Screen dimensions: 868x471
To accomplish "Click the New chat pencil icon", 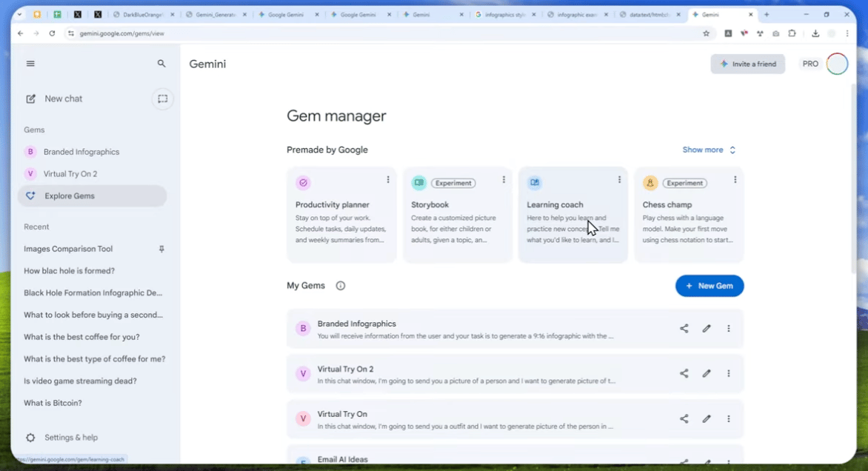I will 30,98.
